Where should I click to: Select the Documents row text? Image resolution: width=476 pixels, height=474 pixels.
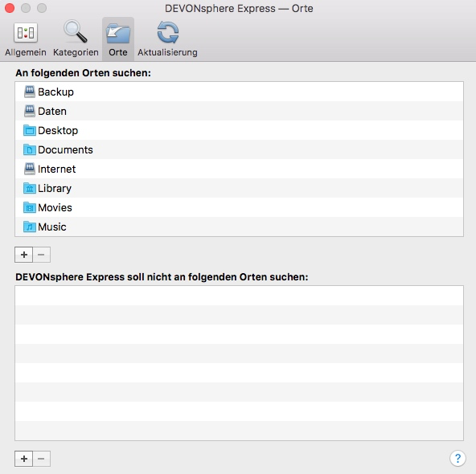pos(65,149)
